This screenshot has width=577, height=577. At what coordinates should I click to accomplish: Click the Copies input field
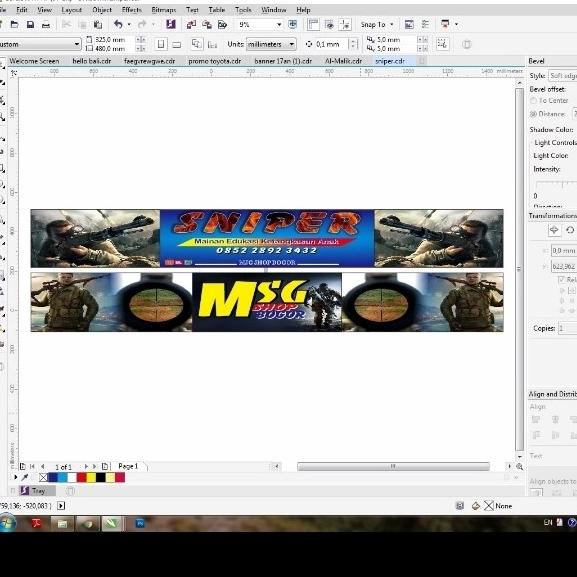click(x=567, y=328)
